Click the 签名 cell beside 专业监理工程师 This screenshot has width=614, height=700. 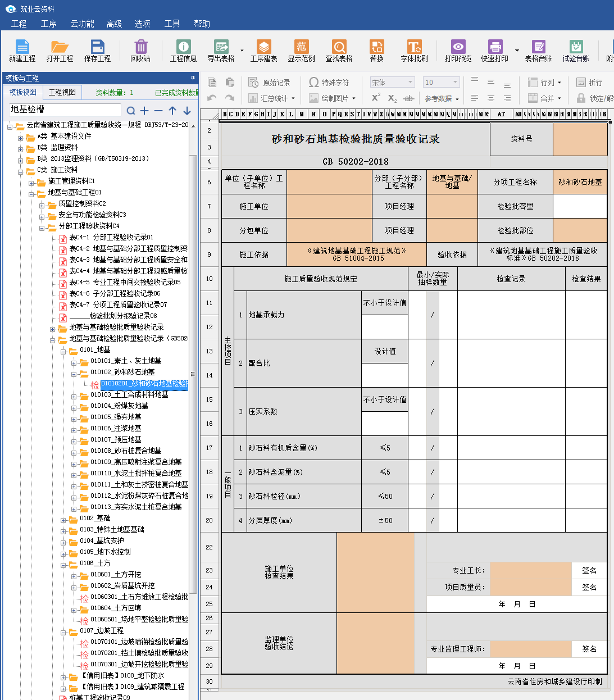(589, 649)
